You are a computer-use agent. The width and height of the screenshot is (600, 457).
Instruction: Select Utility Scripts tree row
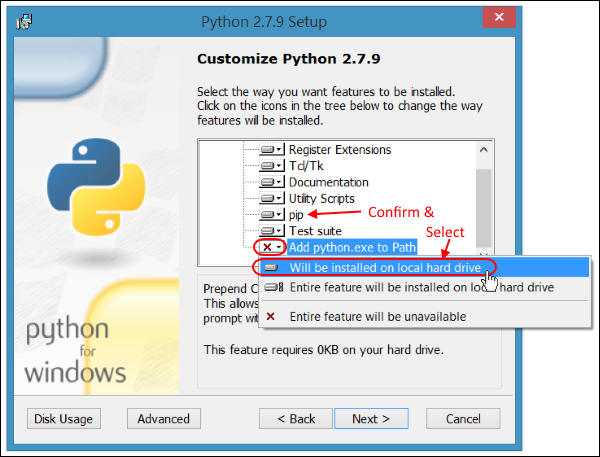(321, 198)
